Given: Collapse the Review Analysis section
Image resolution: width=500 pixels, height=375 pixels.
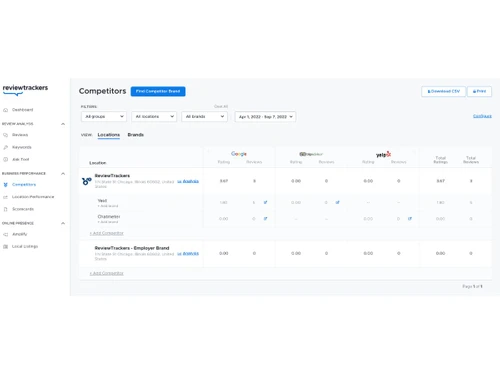Looking at the screenshot, I should [x=63, y=124].
